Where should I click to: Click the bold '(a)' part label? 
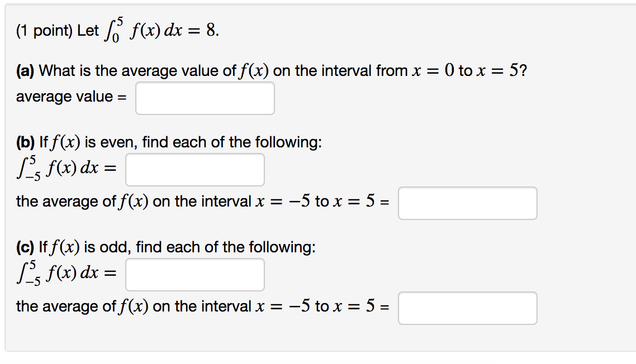pos(25,71)
